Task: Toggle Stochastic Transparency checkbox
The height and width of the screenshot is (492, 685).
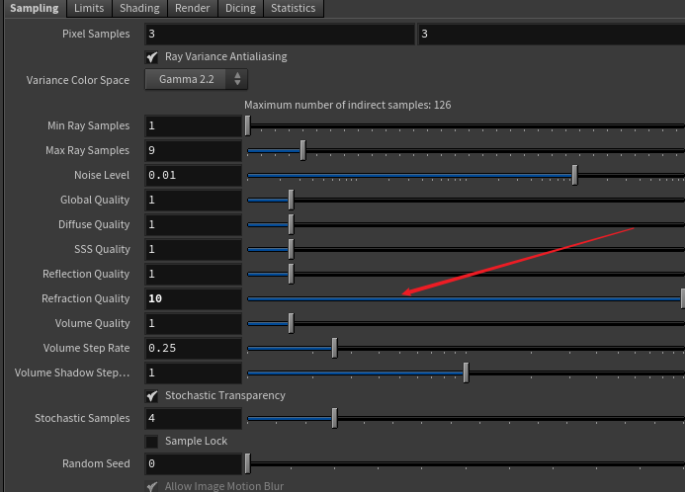Action: pyautogui.click(x=152, y=396)
